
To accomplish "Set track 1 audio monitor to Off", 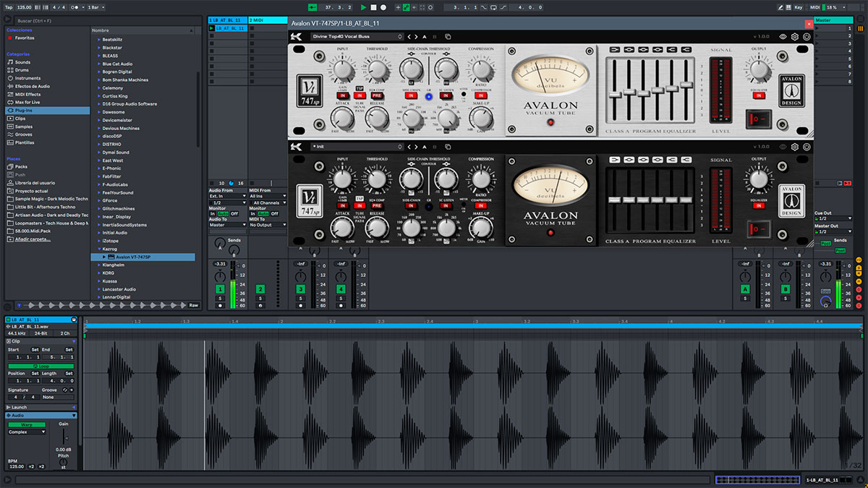I will point(234,213).
